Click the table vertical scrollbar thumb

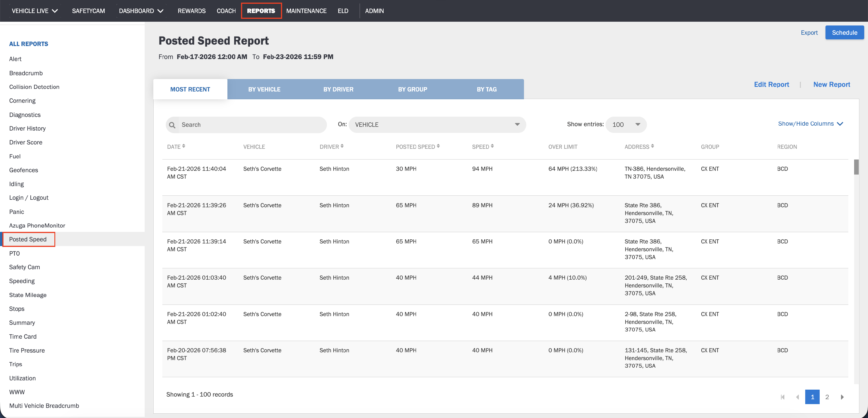pos(856,167)
